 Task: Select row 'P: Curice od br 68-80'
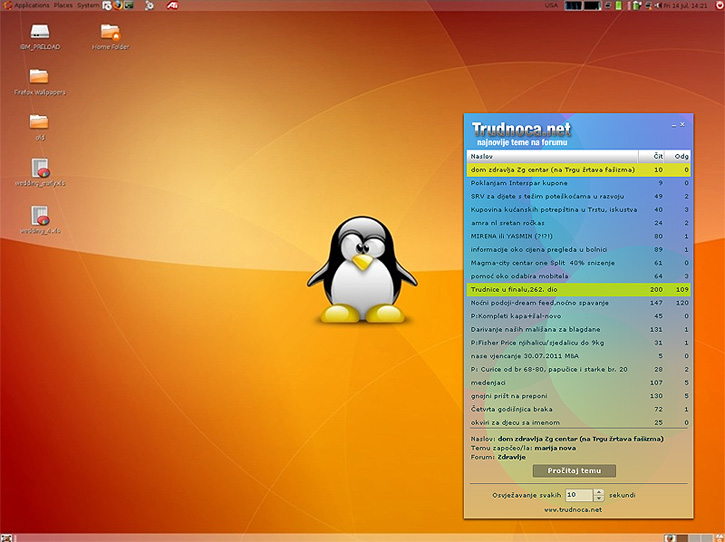[578, 370]
